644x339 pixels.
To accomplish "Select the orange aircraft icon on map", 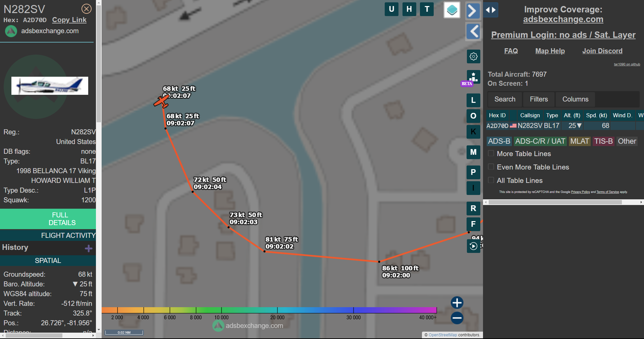I will (161, 101).
